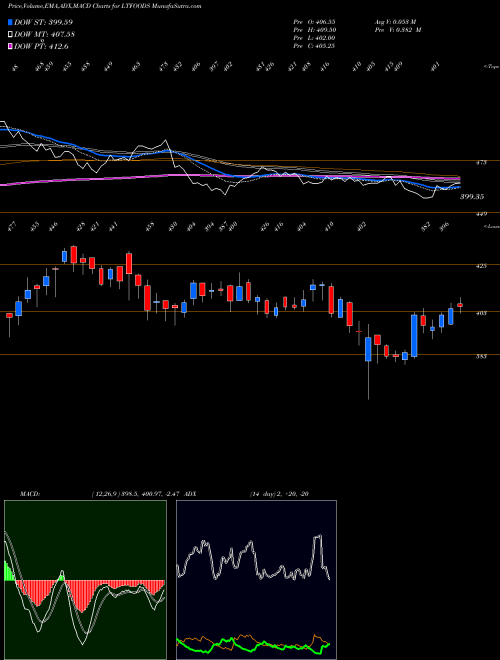
Task: Click the blue DOW ST legend swatch
Action: [11, 22]
